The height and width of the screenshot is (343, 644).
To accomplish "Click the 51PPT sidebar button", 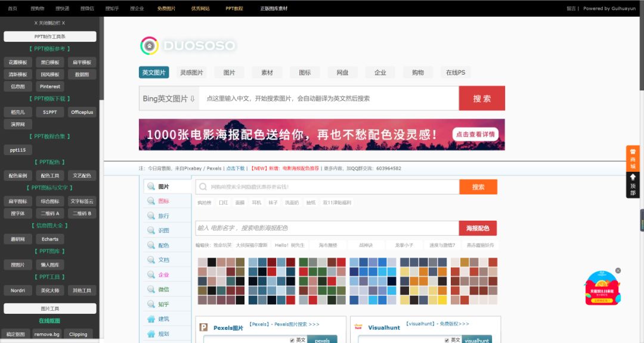I will (50, 112).
